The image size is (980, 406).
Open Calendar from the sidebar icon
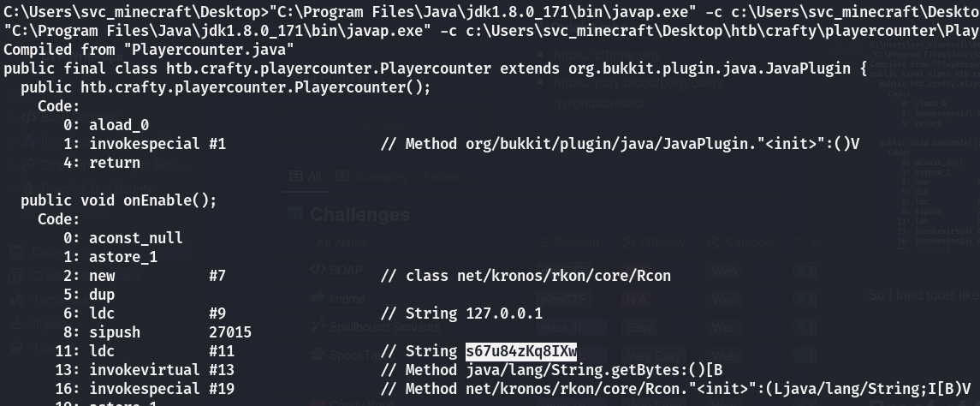16,251
